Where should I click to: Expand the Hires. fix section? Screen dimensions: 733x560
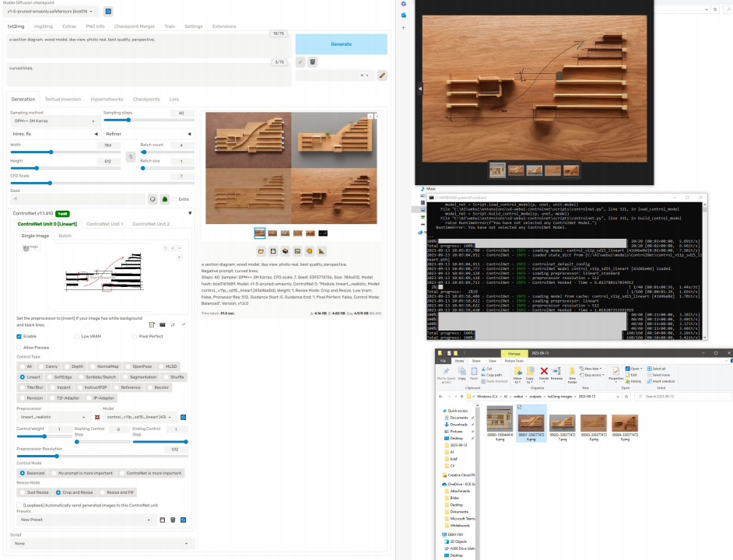52,134
